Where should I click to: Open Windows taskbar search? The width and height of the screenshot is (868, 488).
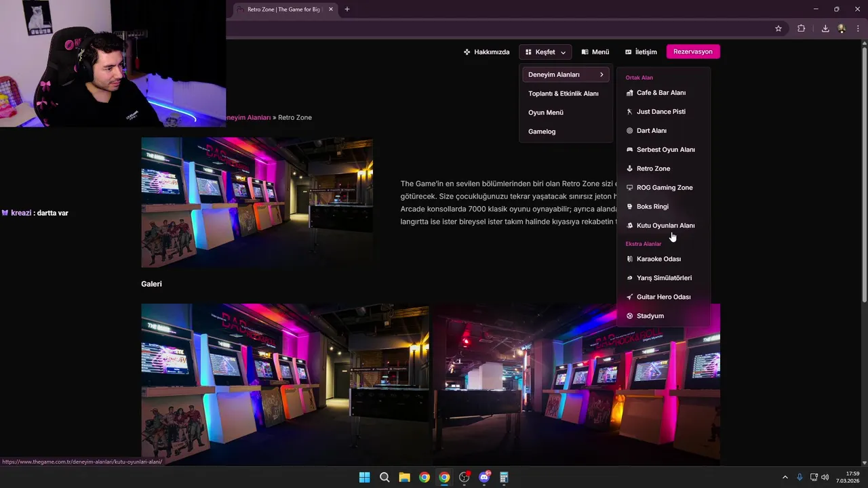pos(384,477)
